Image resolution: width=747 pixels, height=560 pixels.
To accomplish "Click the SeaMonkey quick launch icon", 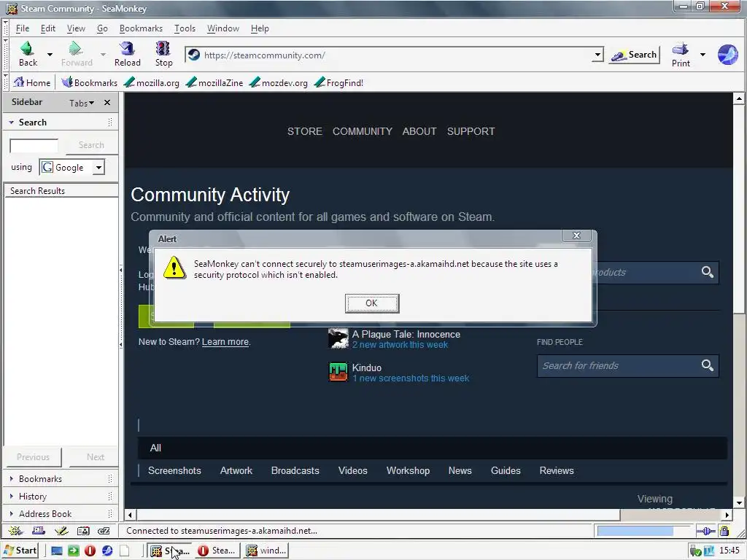I will [107, 551].
